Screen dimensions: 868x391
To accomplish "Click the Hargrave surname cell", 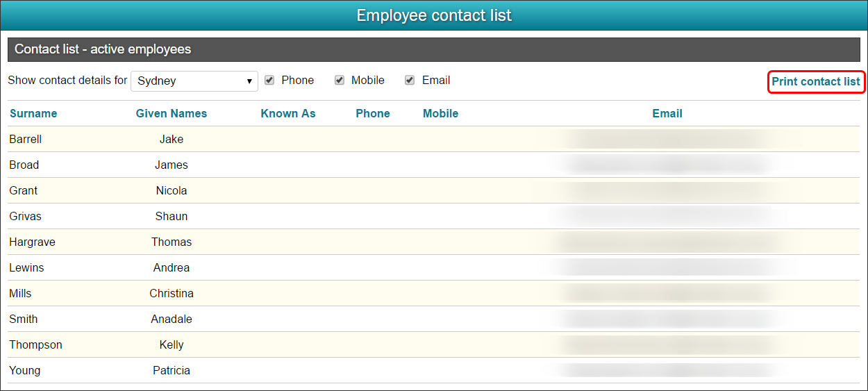I will (x=33, y=242).
